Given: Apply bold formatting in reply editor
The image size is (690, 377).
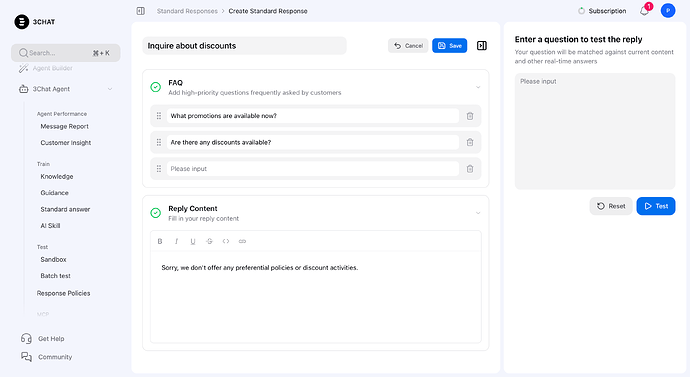Looking at the screenshot, I should pyautogui.click(x=160, y=241).
